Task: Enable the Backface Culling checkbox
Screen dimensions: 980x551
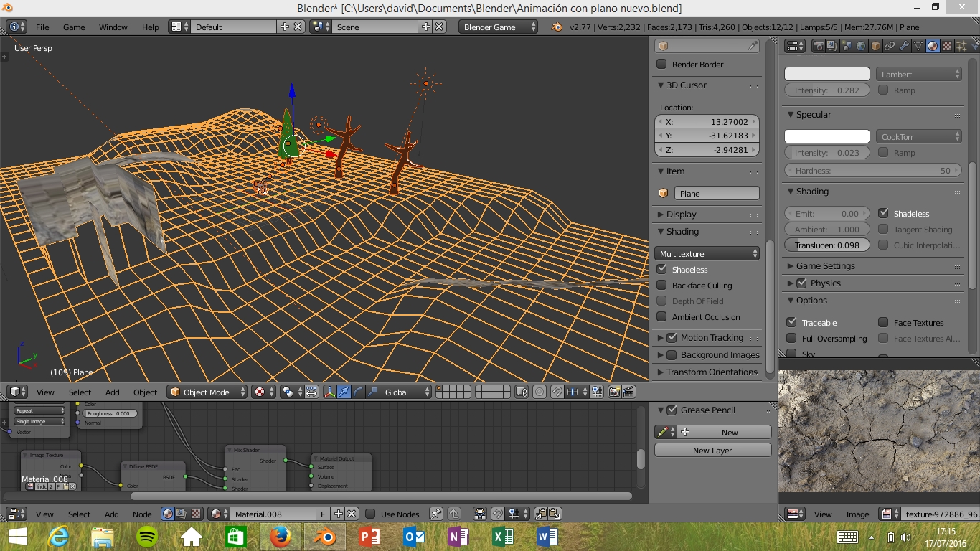Action: (x=661, y=286)
